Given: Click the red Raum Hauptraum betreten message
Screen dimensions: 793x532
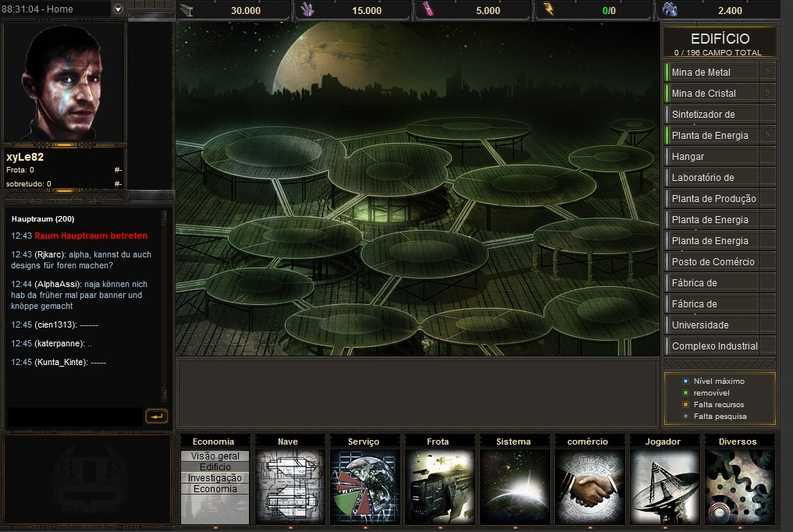Looking at the screenshot, I should [91, 236].
